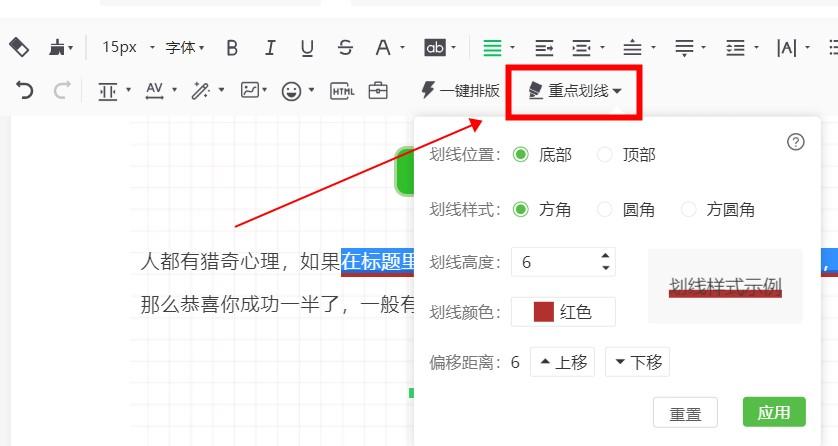The image size is (838, 446).
Task: Click the both-sides indent icon
Action: [581, 48]
